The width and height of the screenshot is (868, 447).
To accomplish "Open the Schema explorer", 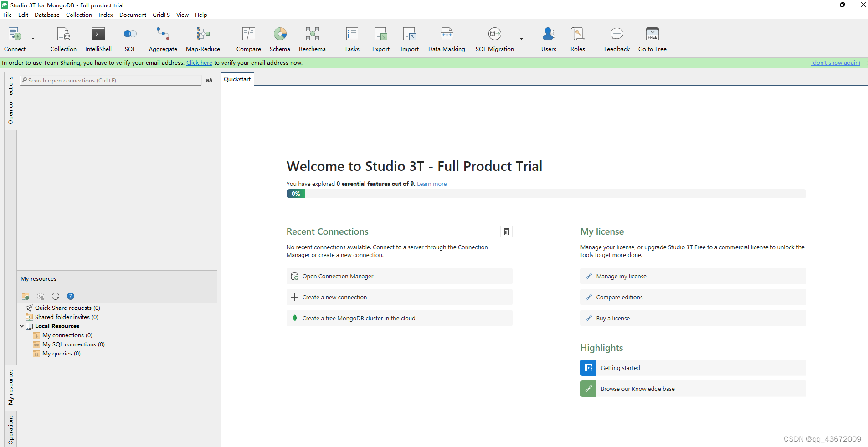I will (x=280, y=39).
